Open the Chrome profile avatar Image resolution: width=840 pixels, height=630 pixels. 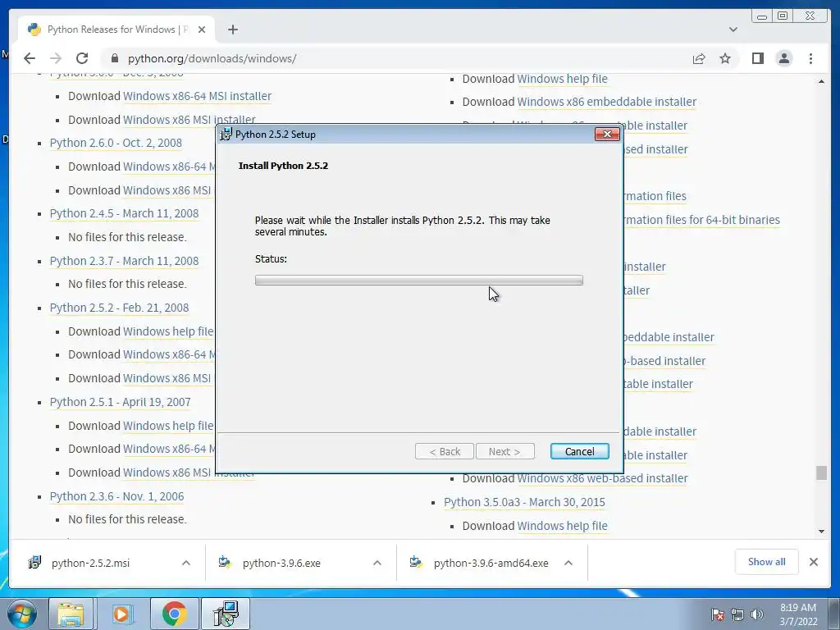(x=783, y=58)
